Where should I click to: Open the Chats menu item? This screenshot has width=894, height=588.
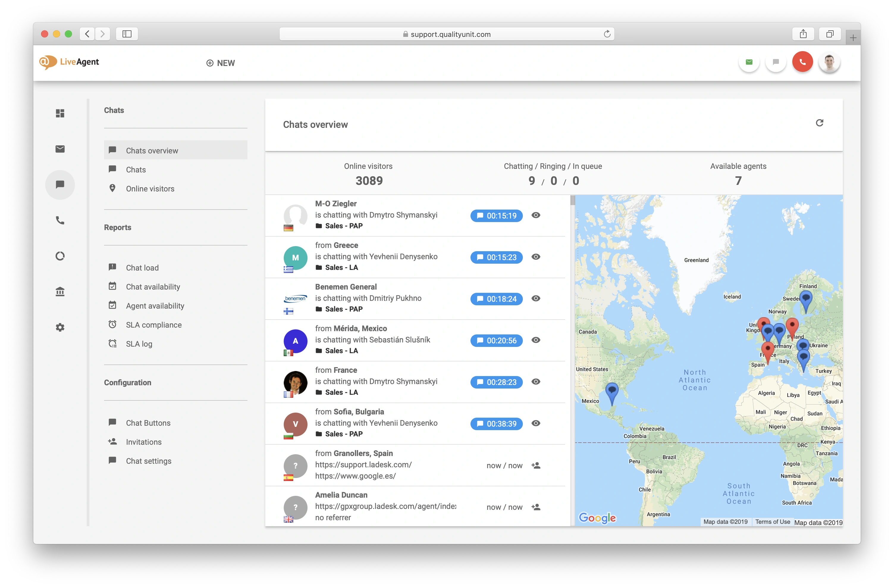(x=175, y=169)
